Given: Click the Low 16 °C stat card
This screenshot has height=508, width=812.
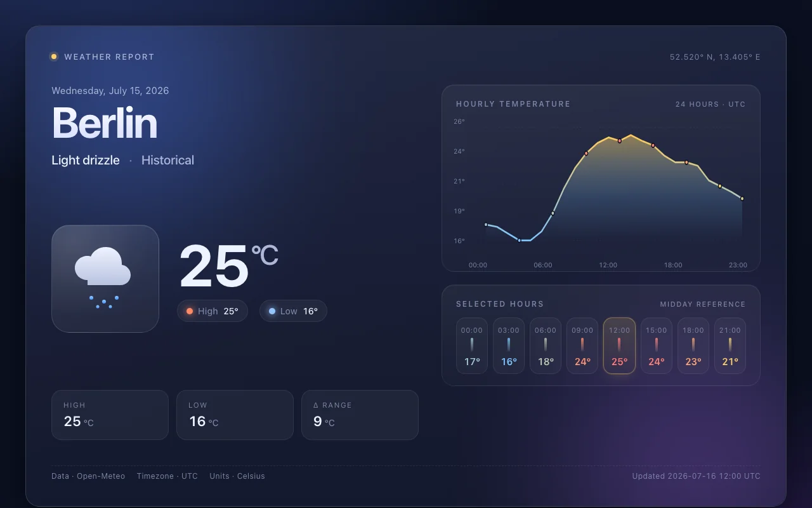Looking at the screenshot, I should click(x=235, y=415).
